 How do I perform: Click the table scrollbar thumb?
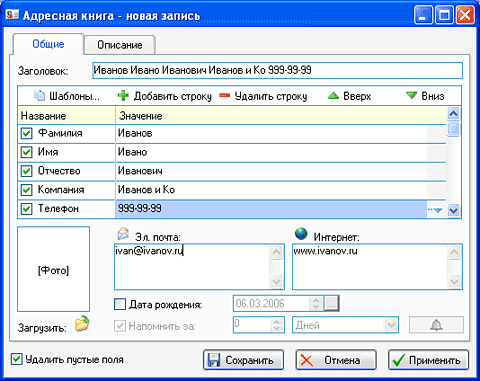point(453,129)
